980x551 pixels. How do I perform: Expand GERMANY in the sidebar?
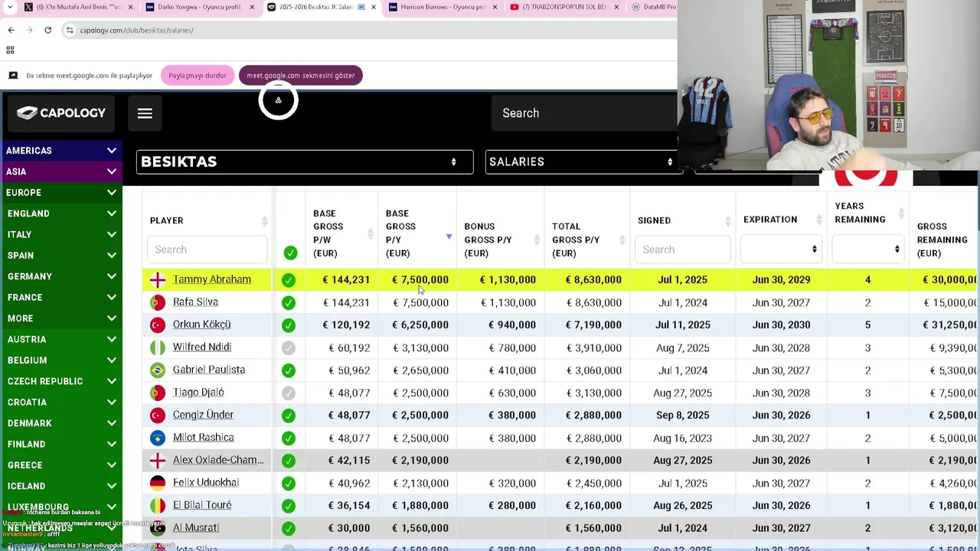click(x=61, y=276)
